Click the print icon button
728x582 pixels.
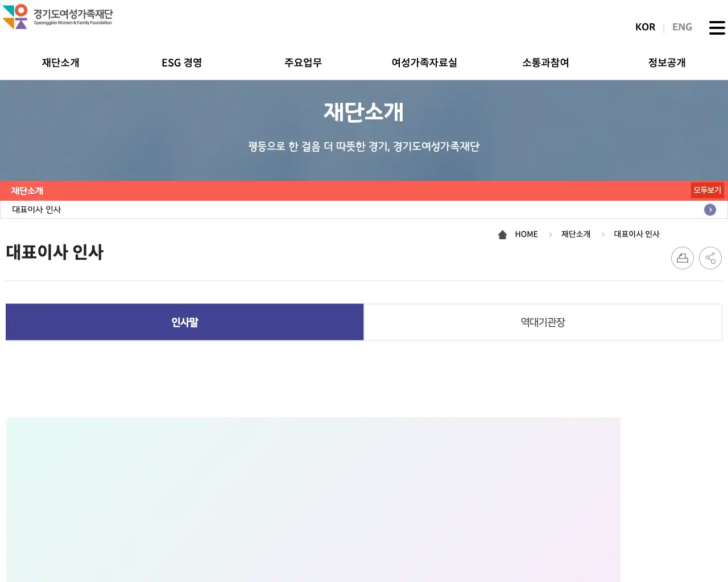click(x=682, y=258)
